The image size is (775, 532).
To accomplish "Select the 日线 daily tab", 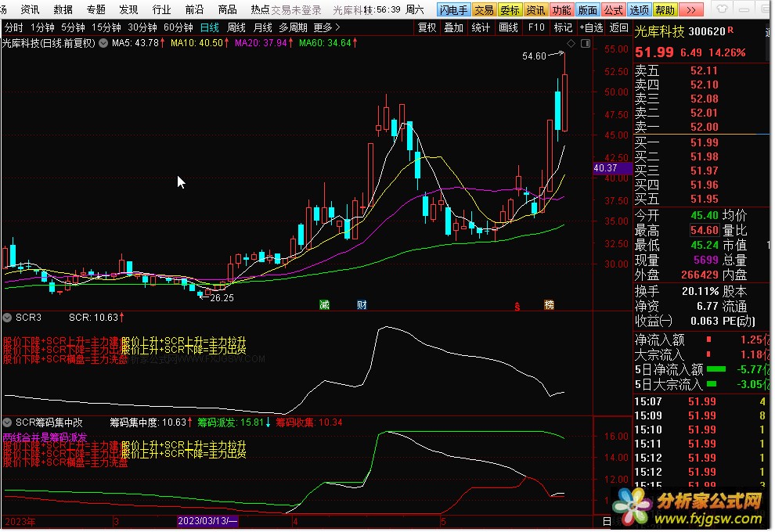I will (x=210, y=27).
